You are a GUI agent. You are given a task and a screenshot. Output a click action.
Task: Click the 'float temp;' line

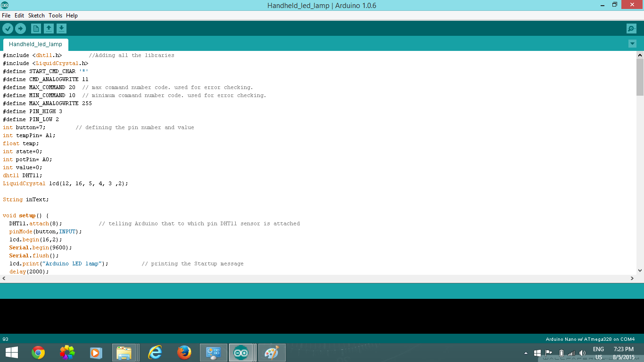(21, 143)
